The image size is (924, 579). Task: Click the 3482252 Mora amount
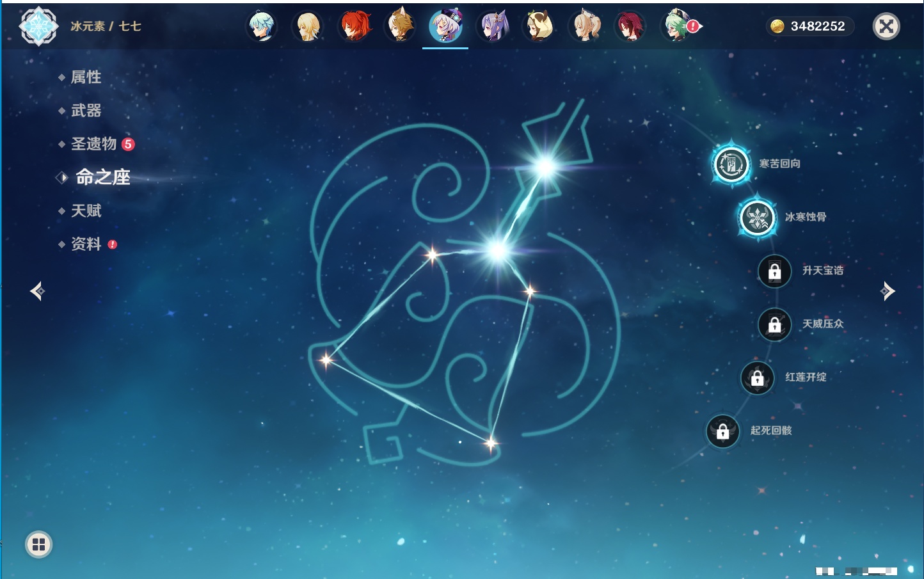[x=818, y=26]
